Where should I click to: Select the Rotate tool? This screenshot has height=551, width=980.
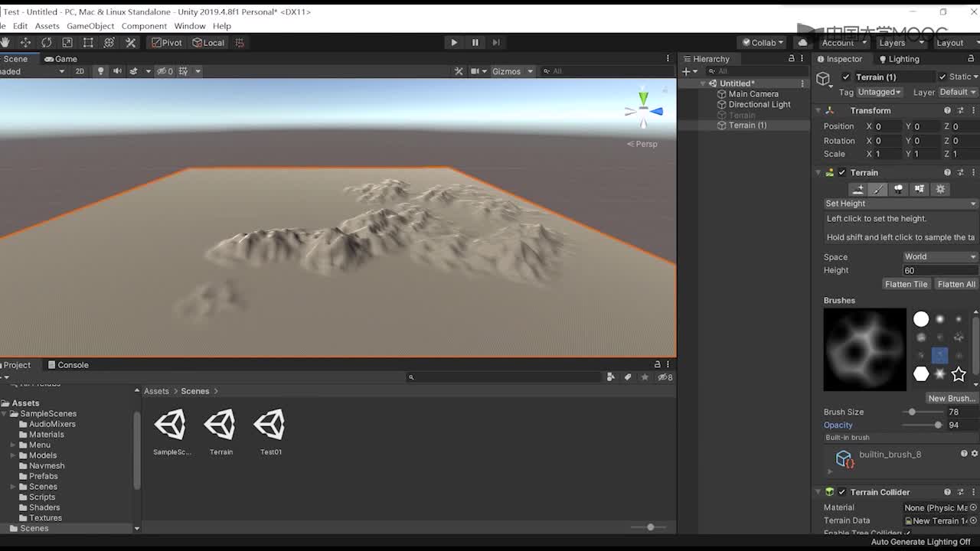tap(47, 43)
